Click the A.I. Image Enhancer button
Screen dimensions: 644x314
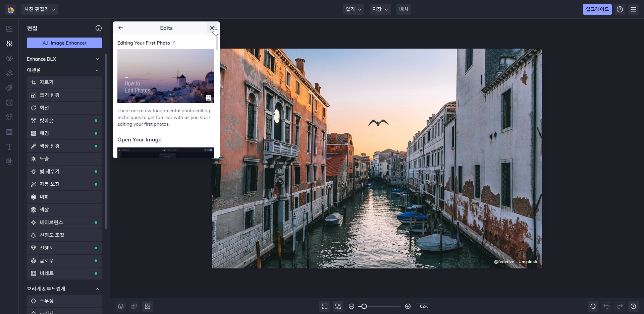(x=64, y=43)
